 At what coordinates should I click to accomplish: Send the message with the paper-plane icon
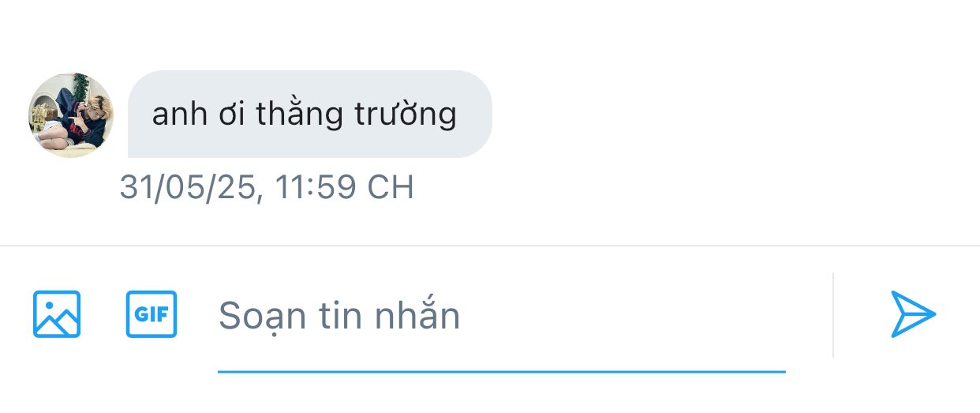(x=913, y=314)
